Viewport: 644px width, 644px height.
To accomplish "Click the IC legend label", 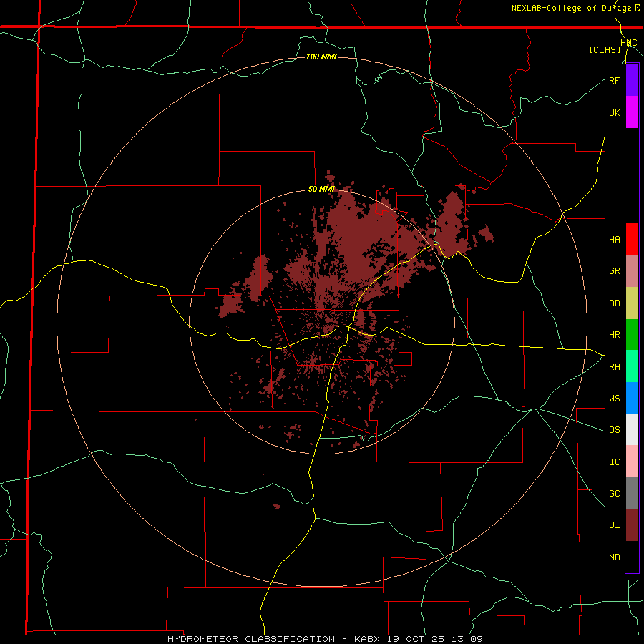I will (614, 462).
